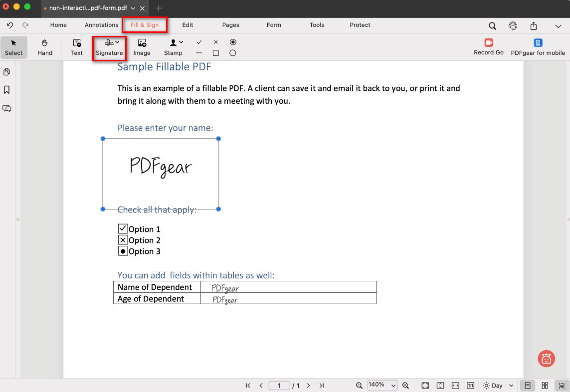
Task: Switch to the Hand tool
Action: point(44,47)
